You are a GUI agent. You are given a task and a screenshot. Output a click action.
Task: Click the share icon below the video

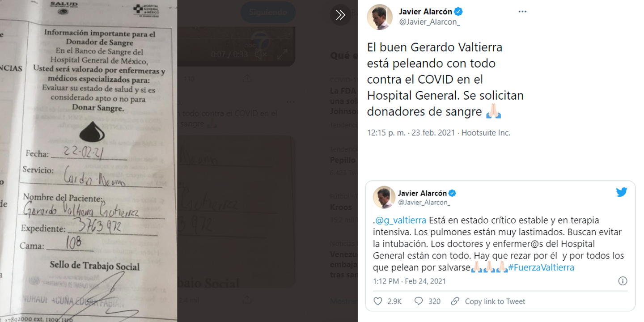coord(246,79)
